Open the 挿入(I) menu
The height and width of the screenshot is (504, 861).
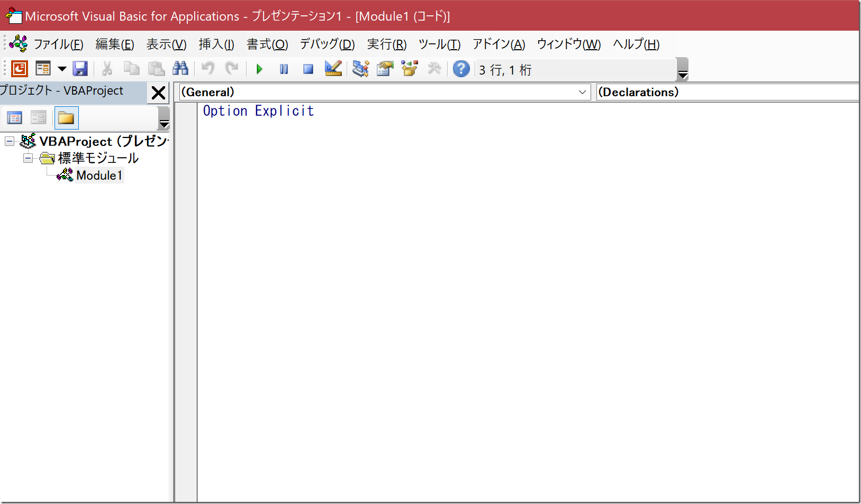(x=216, y=44)
